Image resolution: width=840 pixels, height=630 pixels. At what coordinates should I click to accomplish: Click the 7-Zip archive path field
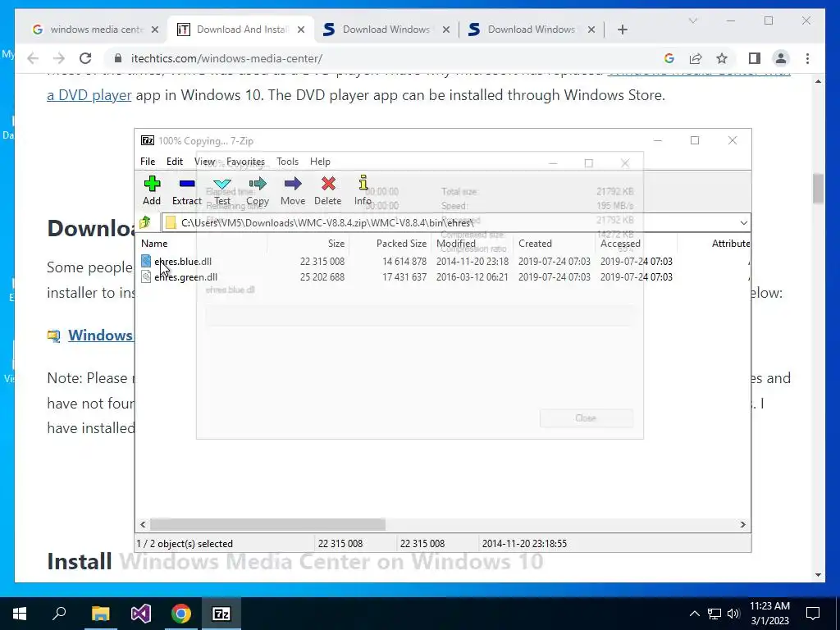[x=449, y=222]
